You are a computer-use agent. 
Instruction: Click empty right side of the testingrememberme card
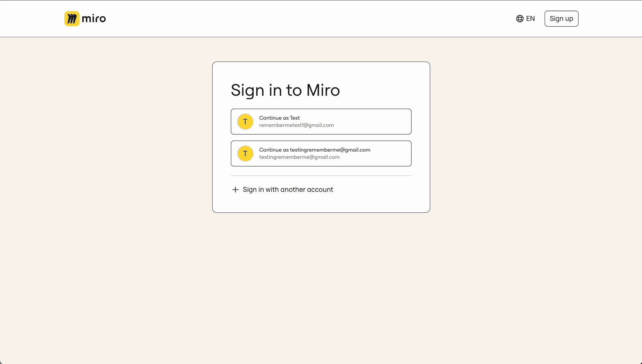click(x=392, y=154)
